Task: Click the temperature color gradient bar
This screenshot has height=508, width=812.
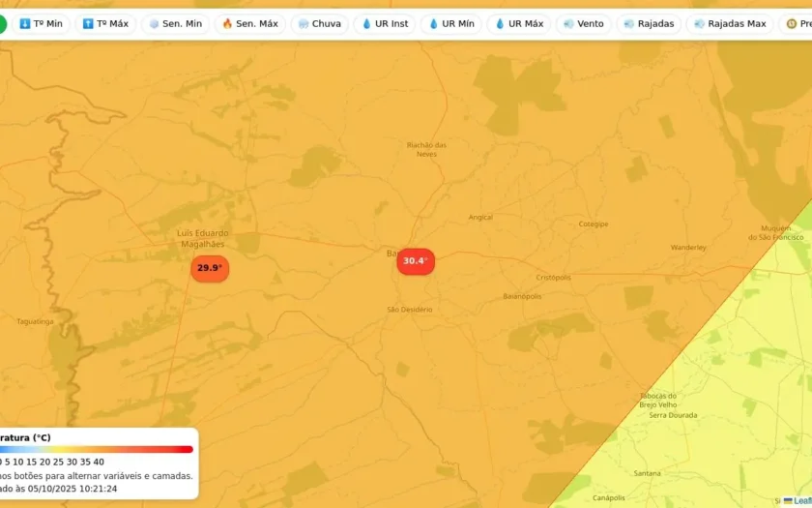Action: tap(97, 449)
